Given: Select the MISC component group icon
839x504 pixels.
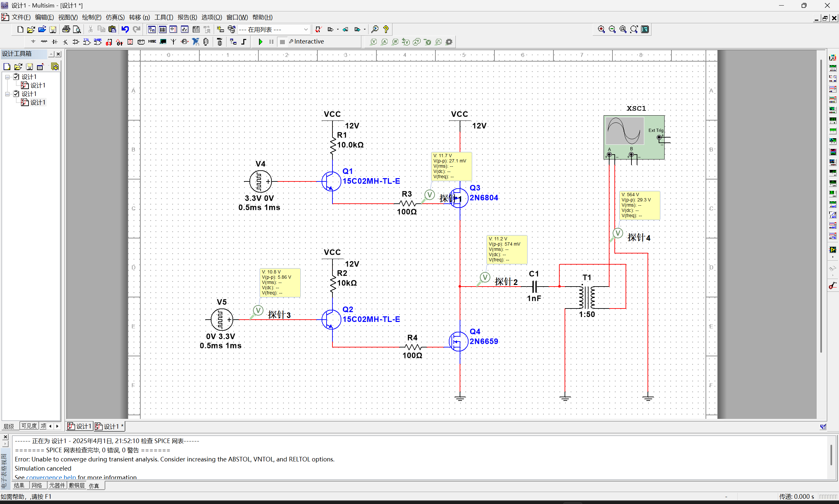Looking at the screenshot, I should coord(152,42).
